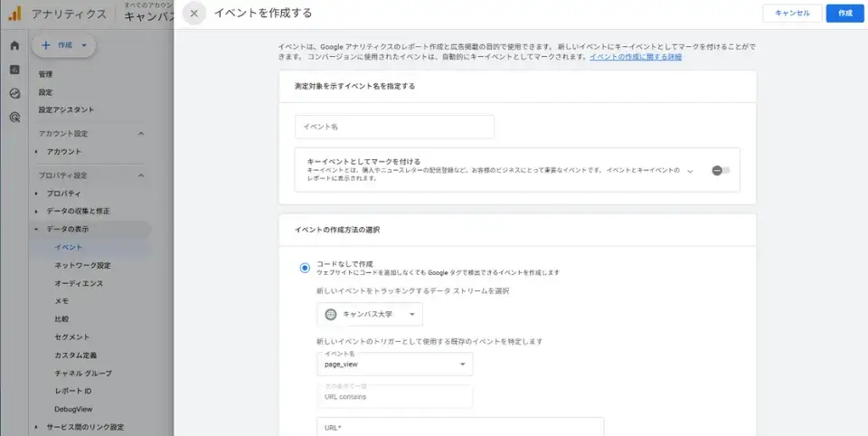
Task: Click the globe icon in data stream selector
Action: tap(331, 314)
